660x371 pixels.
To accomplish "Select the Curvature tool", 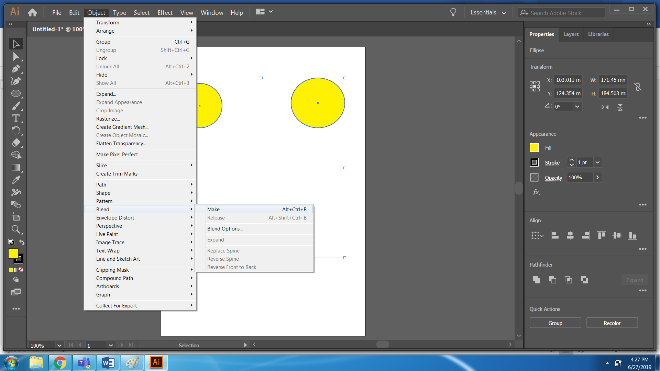I will pyautogui.click(x=16, y=81).
